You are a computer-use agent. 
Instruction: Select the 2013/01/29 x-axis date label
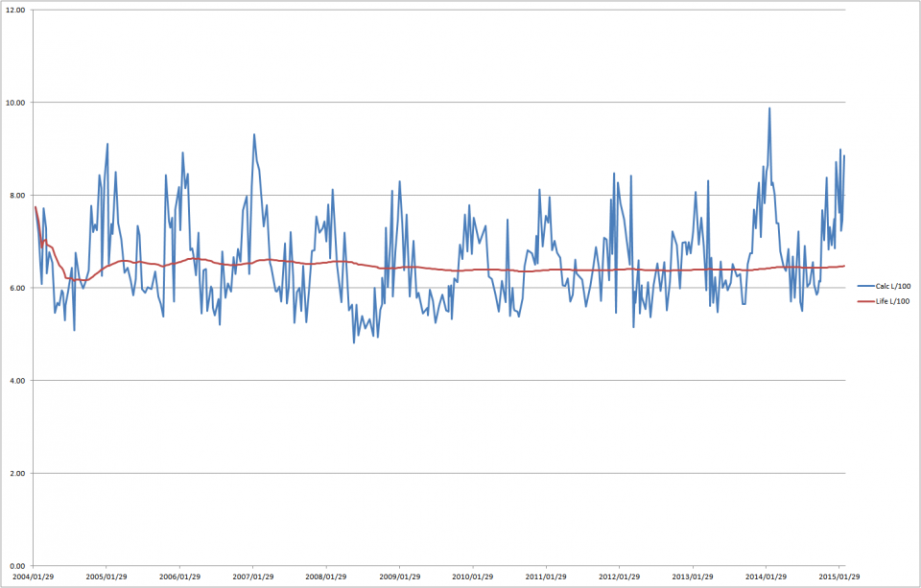(x=693, y=576)
